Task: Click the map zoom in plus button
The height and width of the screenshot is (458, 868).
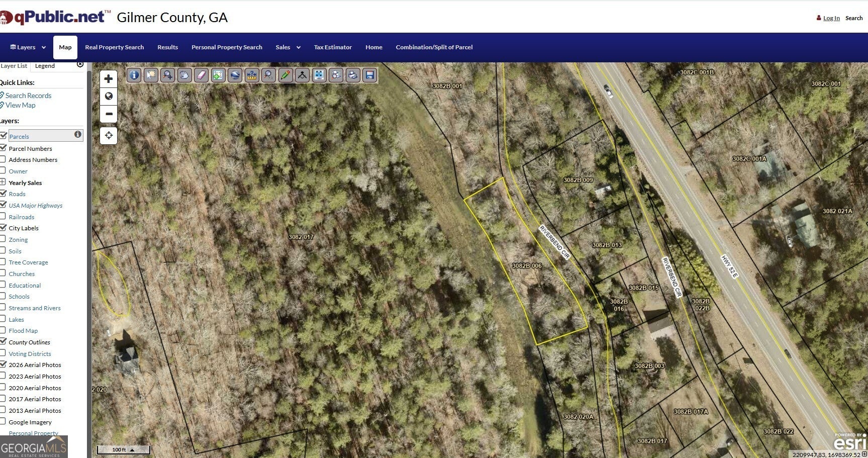Action: (x=109, y=79)
